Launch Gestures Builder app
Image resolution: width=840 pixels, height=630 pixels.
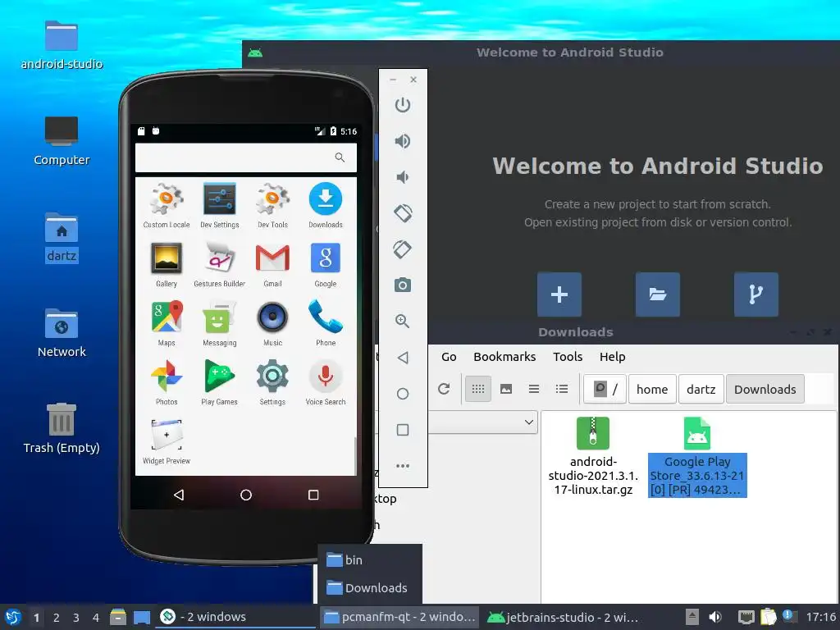click(x=219, y=265)
